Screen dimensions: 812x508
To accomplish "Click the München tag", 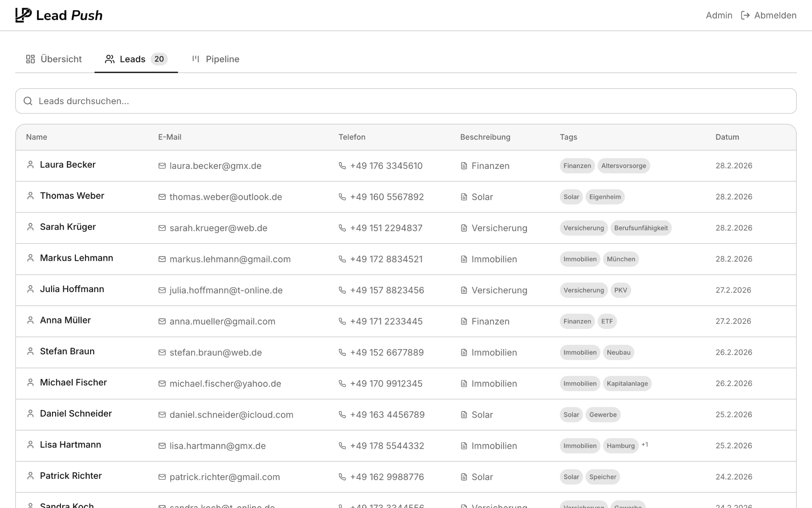I will [621, 259].
